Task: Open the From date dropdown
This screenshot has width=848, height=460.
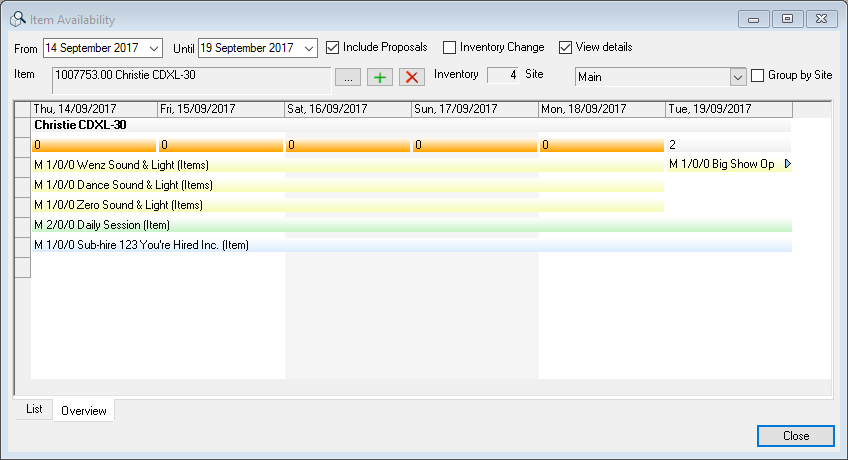Action: point(153,47)
